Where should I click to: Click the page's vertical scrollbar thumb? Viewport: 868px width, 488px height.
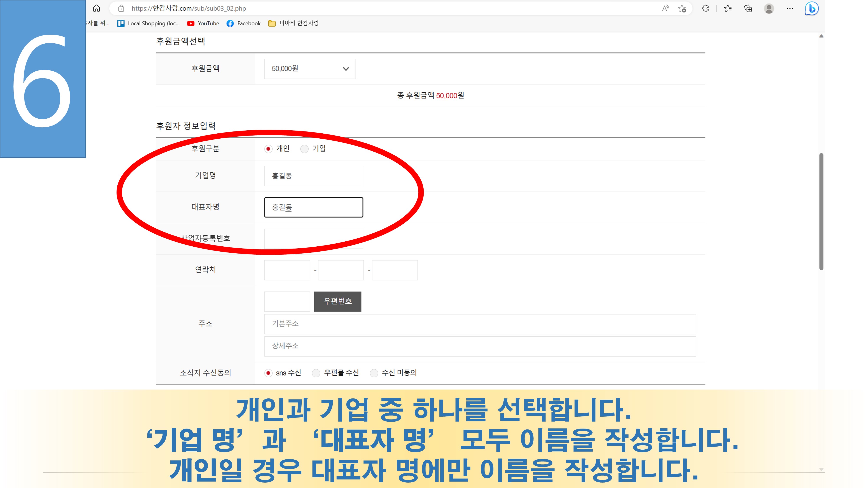(821, 211)
